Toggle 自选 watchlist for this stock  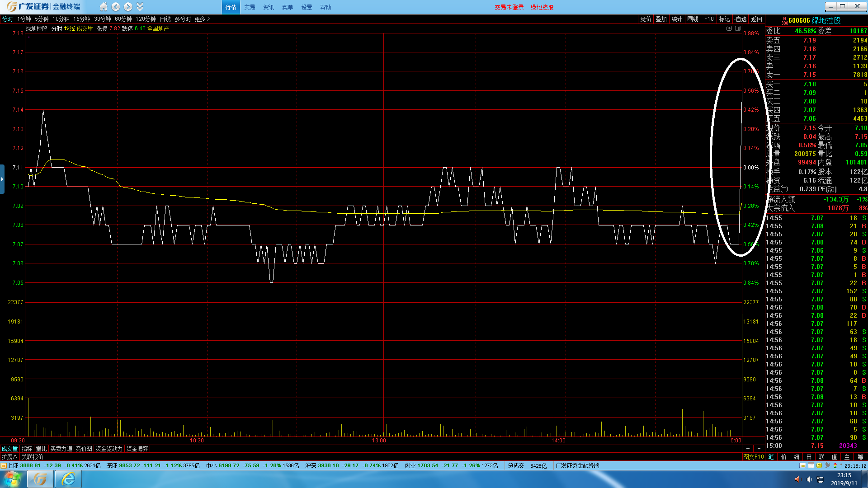[x=741, y=19]
